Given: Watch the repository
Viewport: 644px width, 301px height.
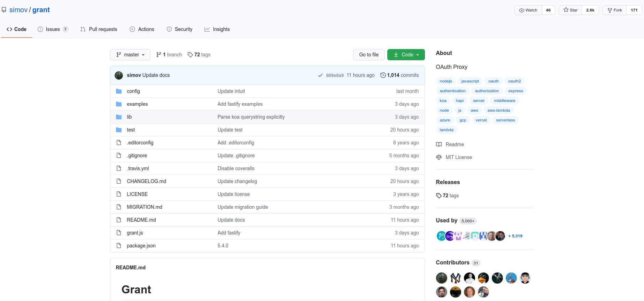Looking at the screenshot, I should 528,10.
